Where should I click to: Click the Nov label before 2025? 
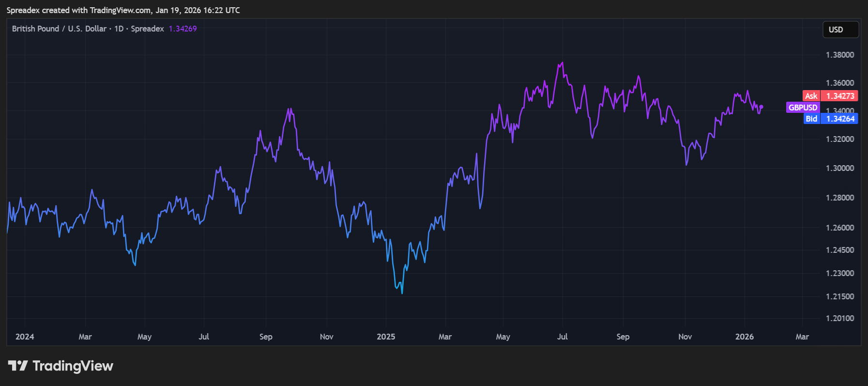tap(327, 337)
